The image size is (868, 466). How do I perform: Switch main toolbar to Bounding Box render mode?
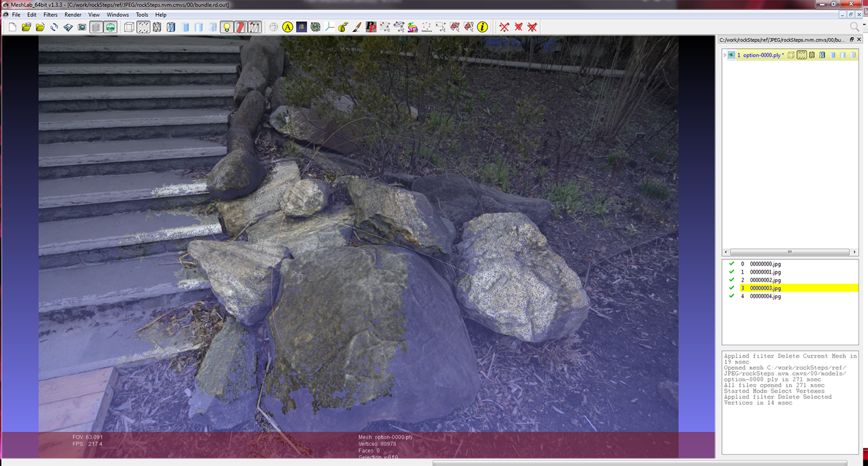pos(129,27)
